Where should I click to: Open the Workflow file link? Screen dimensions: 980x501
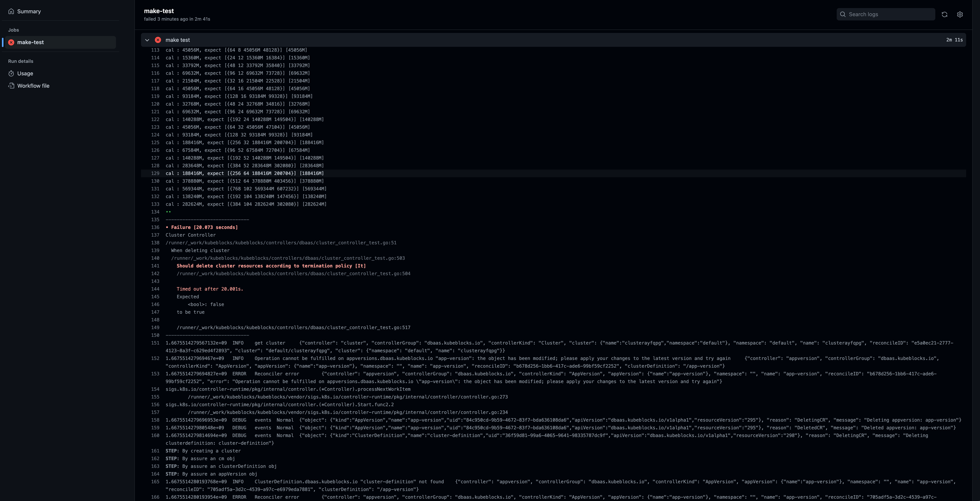coord(33,86)
